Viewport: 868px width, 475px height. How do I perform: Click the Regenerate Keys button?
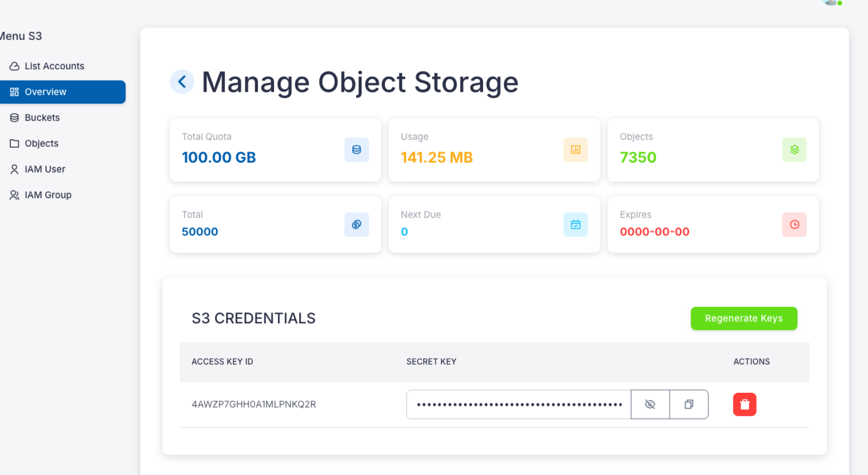744,319
